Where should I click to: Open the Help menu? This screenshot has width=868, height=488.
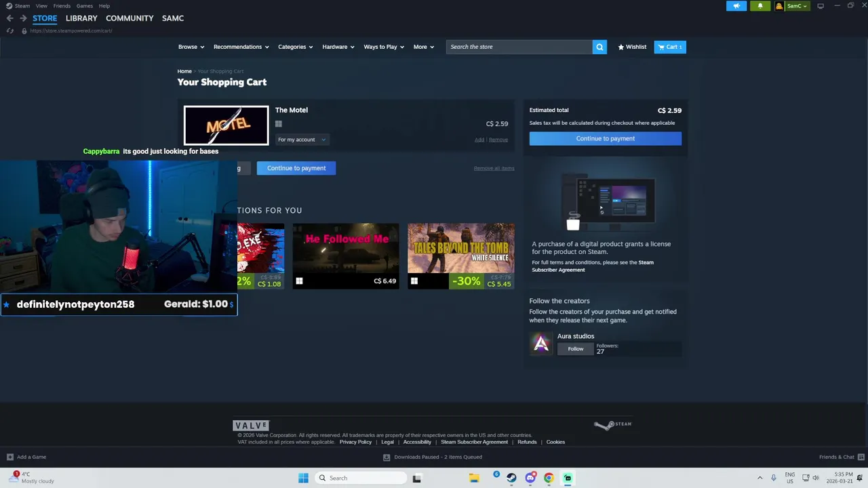(x=104, y=6)
